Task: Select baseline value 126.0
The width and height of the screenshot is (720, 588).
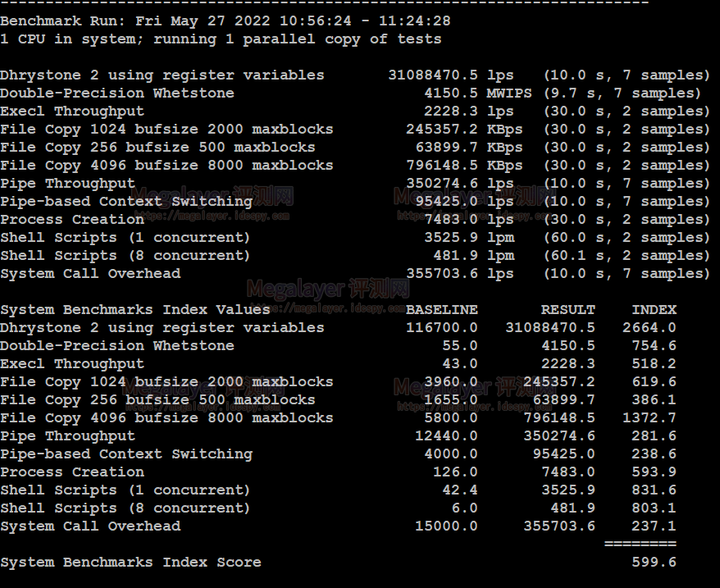Action: pyautogui.click(x=455, y=472)
